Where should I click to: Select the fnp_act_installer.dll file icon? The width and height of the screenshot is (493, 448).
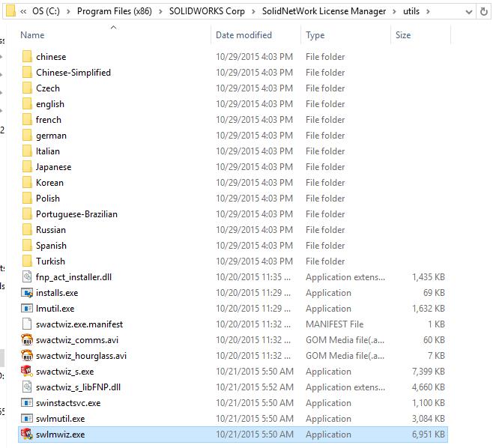[27, 277]
